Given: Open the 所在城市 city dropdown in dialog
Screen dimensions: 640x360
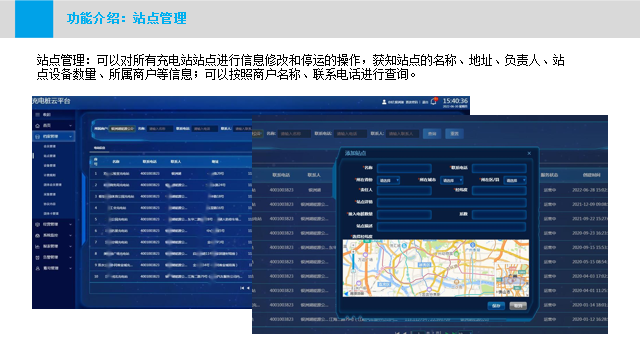Looking at the screenshot, I should tap(451, 180).
